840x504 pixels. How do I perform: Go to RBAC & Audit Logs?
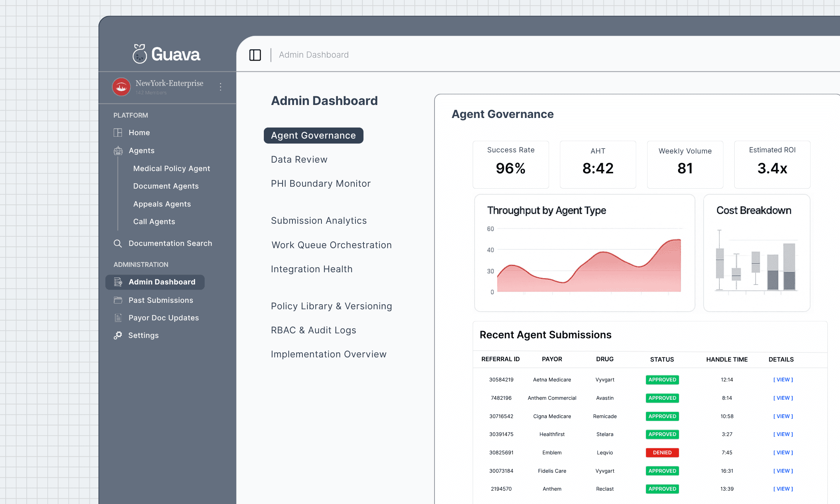point(313,330)
